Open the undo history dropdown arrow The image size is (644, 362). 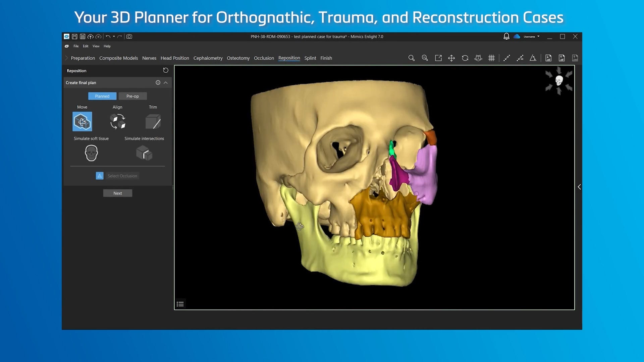(114, 37)
